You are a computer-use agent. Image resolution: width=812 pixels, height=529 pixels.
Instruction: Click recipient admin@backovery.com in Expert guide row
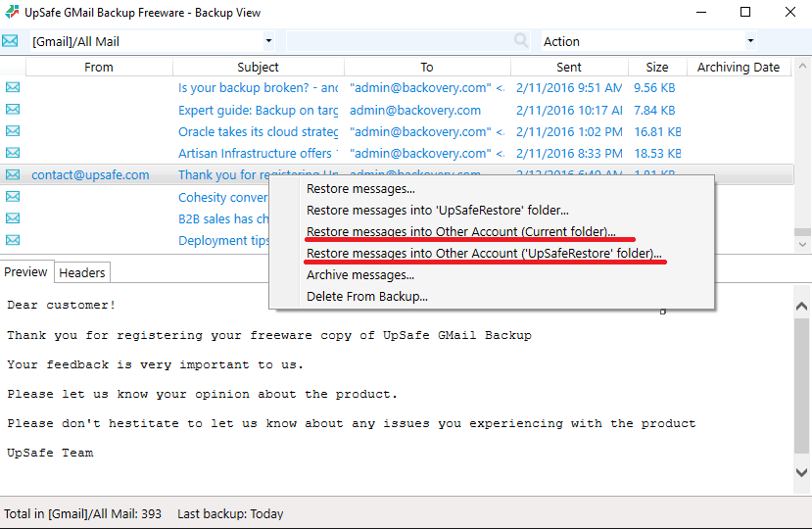[x=414, y=110]
